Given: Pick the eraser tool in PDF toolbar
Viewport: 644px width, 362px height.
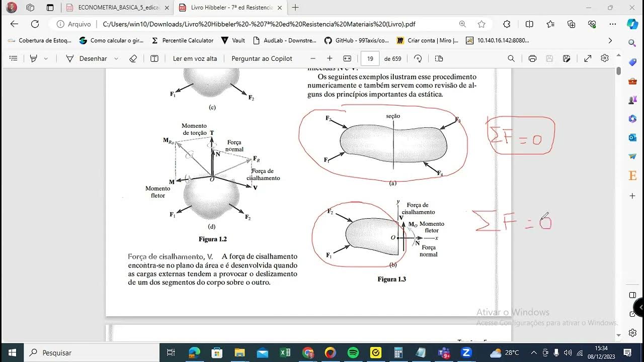Looking at the screenshot, I should (x=133, y=58).
